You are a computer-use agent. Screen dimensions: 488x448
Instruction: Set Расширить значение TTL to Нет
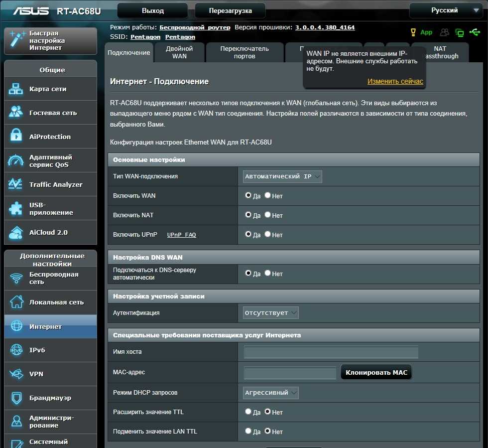(x=268, y=412)
